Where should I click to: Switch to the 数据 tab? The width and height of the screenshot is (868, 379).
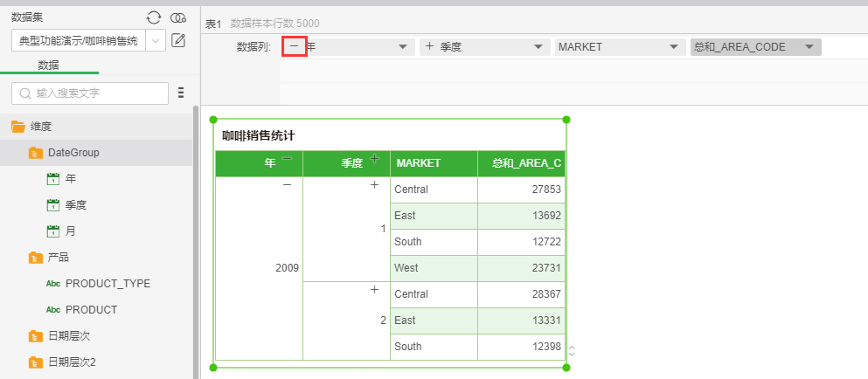49,65
